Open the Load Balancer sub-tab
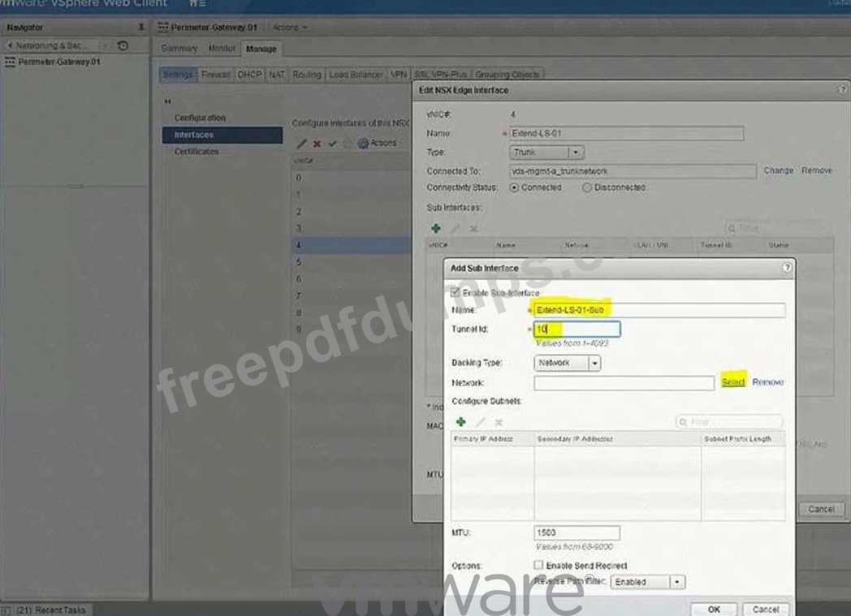 (356, 75)
